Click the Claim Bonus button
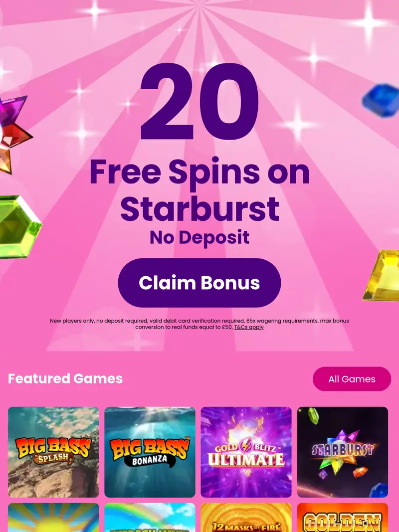Screen dimensions: 399x532 point(199,283)
